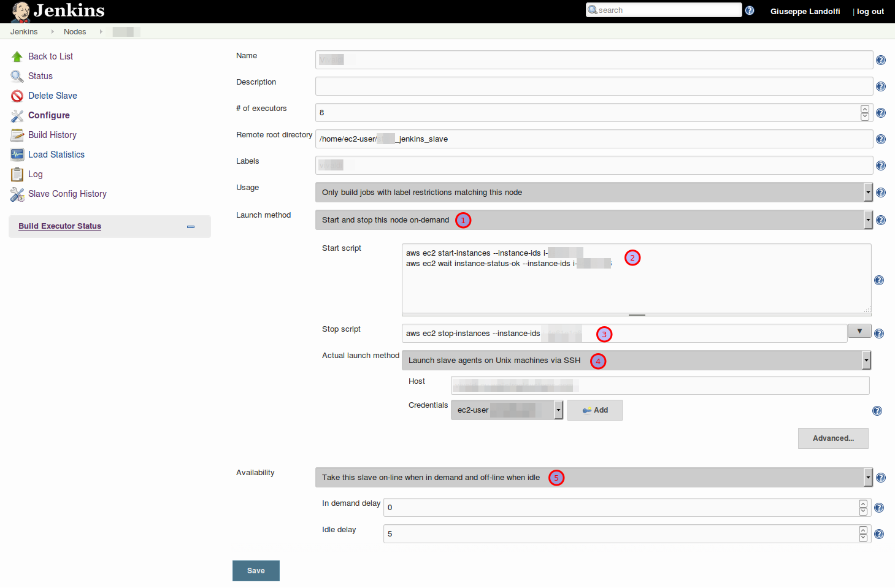895x588 pixels.
Task: Collapse the Build Executor Status panel
Action: (191, 227)
